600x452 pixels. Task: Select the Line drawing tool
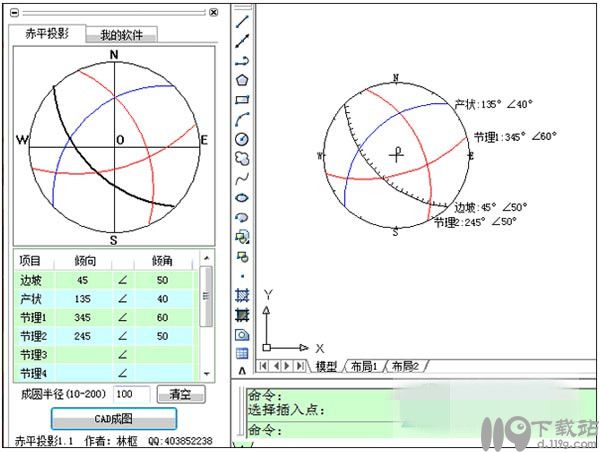pyautogui.click(x=241, y=22)
